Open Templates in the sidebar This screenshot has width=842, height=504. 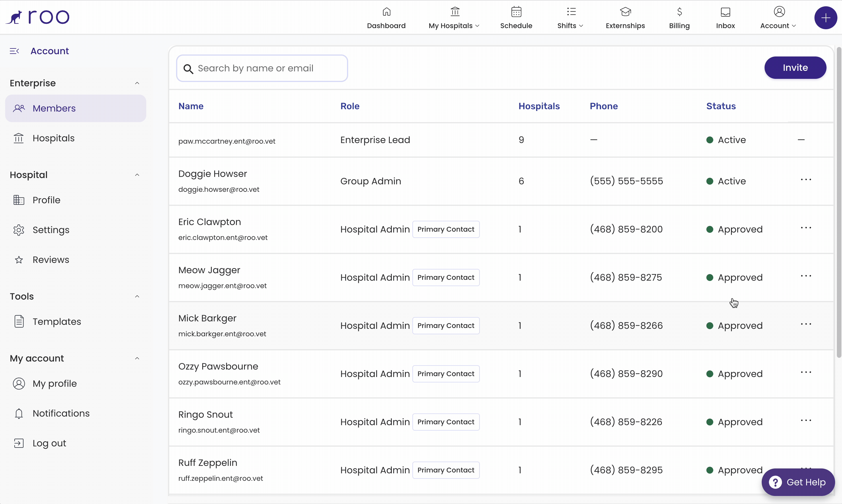pos(57,322)
